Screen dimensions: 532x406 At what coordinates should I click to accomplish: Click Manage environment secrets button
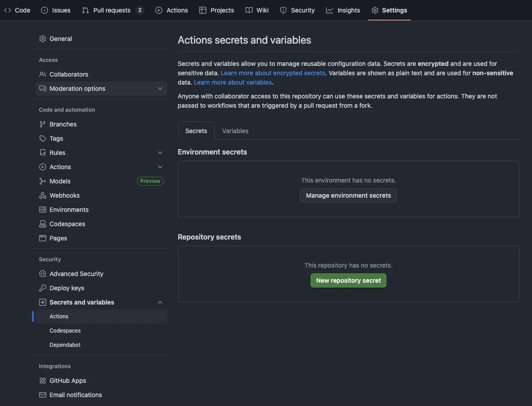click(348, 195)
